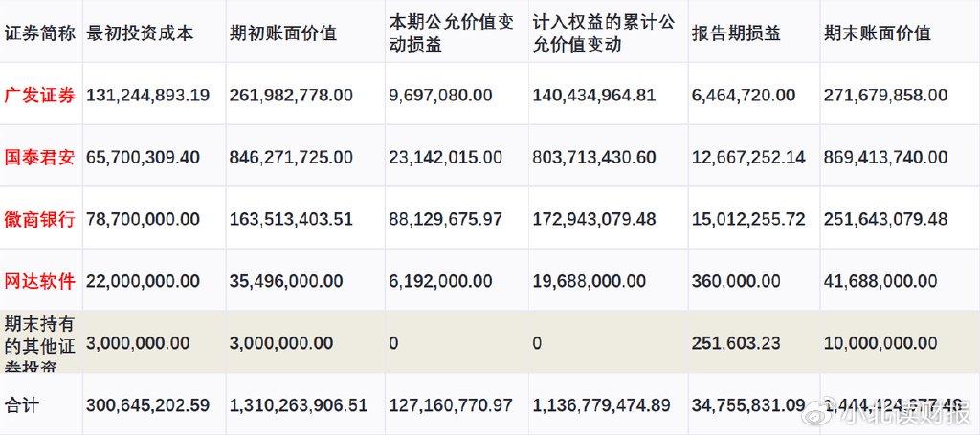This screenshot has width=980, height=435.
Task: Select the 期末持有的其他证券投资 row label
Action: pyautogui.click(x=40, y=343)
